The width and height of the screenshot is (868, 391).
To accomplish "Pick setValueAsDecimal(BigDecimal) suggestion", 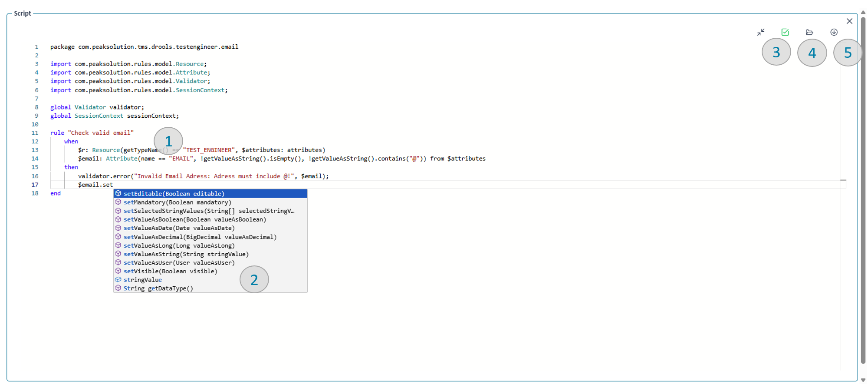I will 210,237.
